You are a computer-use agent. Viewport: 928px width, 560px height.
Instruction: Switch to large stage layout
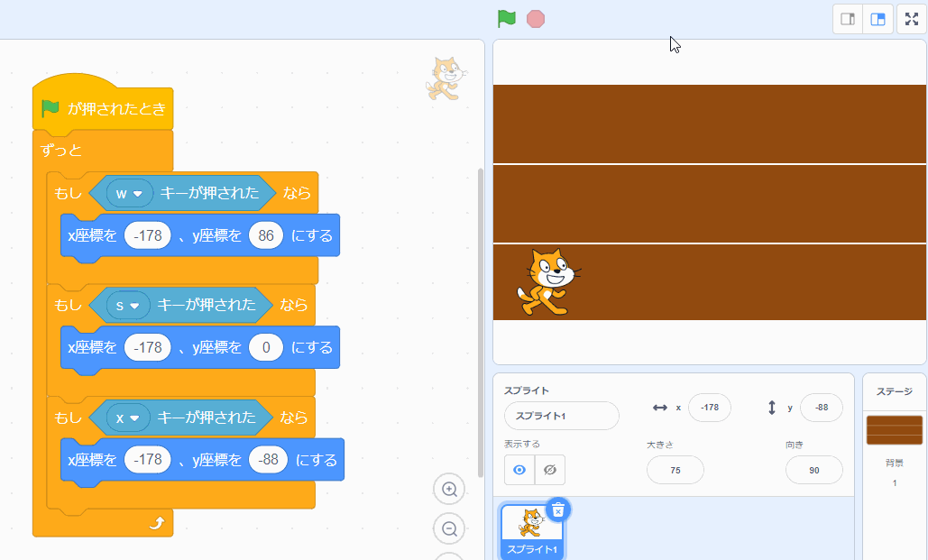click(877, 19)
